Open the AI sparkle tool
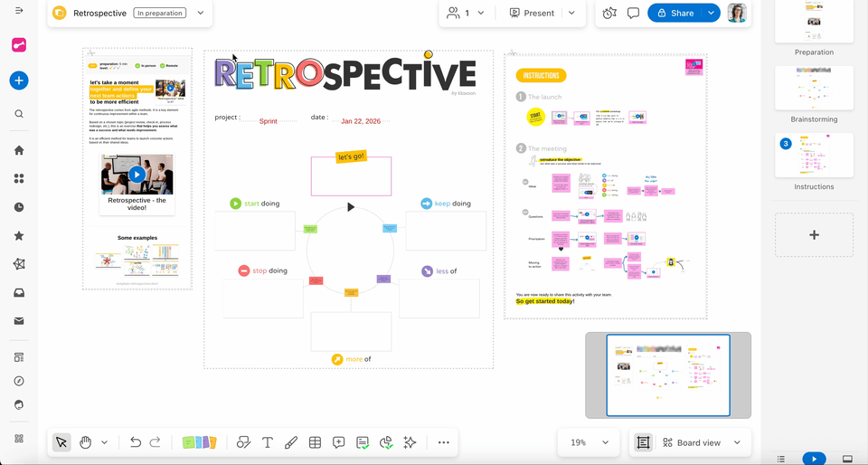Viewport: 868px width, 465px height. click(x=410, y=442)
